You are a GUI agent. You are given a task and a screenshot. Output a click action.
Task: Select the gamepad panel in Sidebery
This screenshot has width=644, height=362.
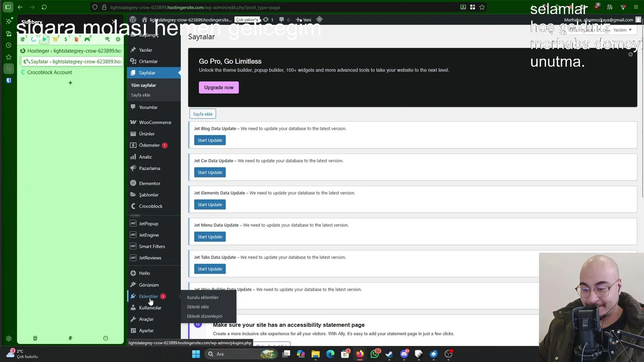87,39
